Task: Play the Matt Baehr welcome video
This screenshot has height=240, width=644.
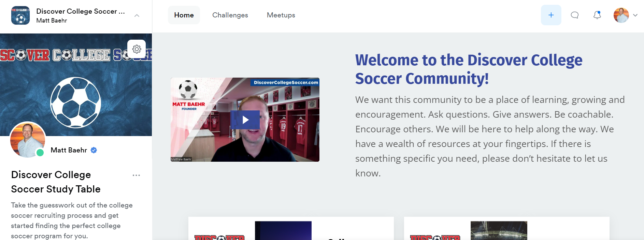Action: click(x=245, y=120)
